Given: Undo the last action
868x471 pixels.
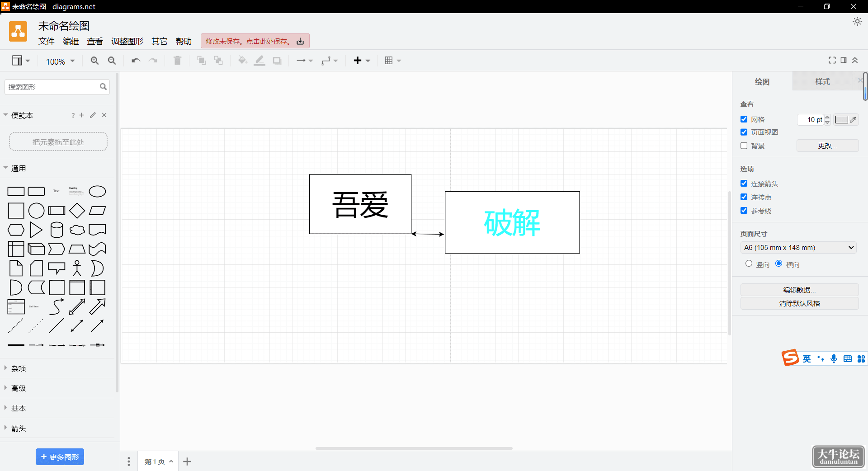Looking at the screenshot, I should tap(136, 61).
